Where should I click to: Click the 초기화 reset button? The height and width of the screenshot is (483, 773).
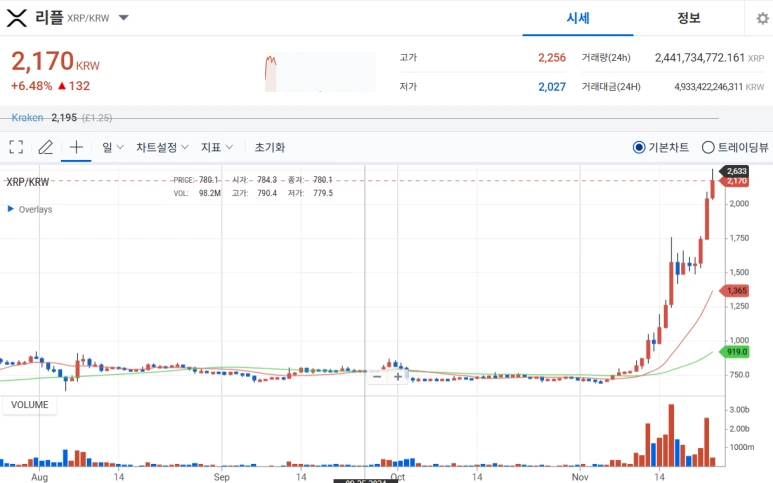click(x=270, y=147)
